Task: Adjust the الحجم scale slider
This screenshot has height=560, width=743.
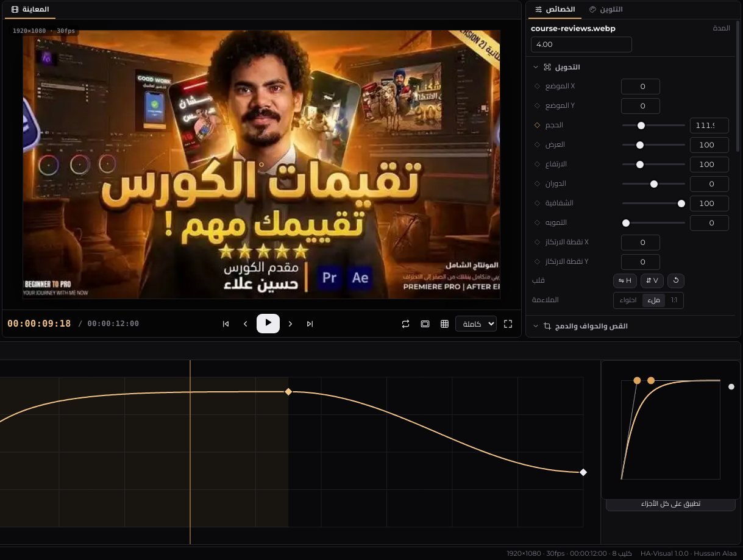Action: point(653,126)
